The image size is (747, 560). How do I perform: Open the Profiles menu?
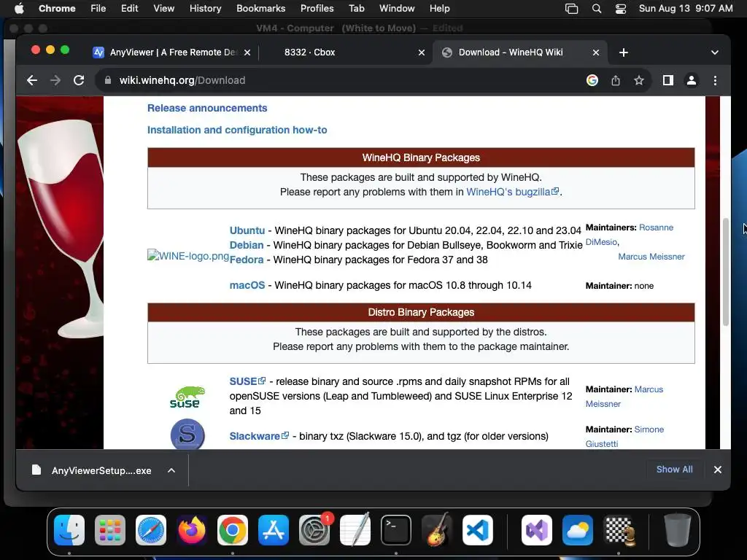click(x=317, y=8)
